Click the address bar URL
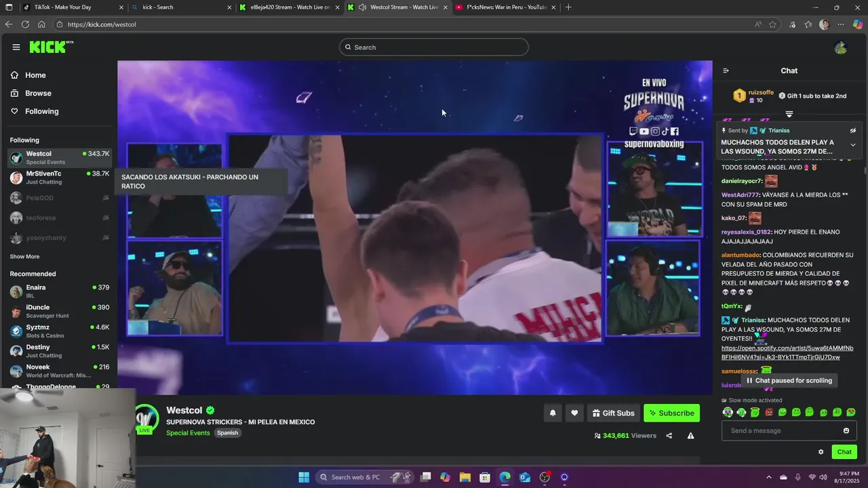 [x=102, y=24]
